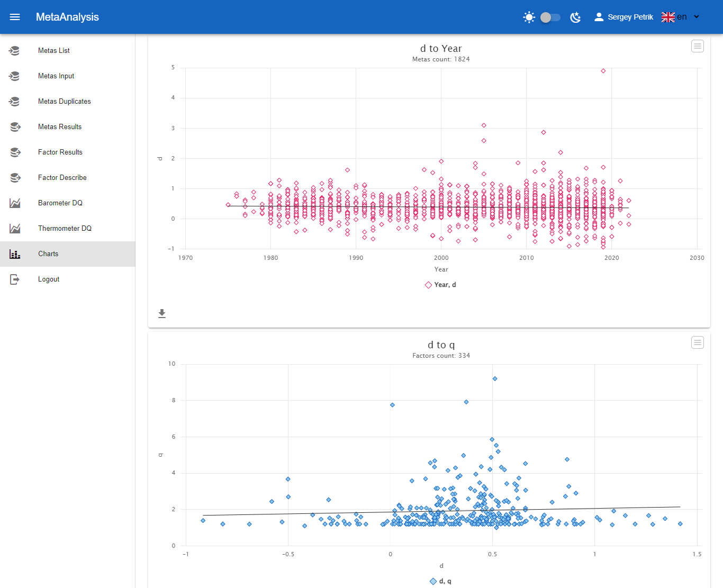Open the hamburger navigation menu
Viewport: 723px width, 588px height.
15,17
